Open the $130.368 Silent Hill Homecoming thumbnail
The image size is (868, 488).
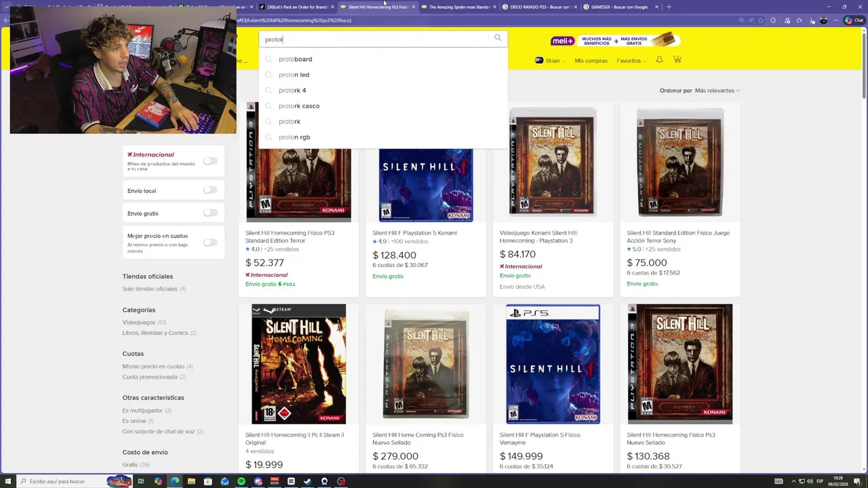point(680,364)
